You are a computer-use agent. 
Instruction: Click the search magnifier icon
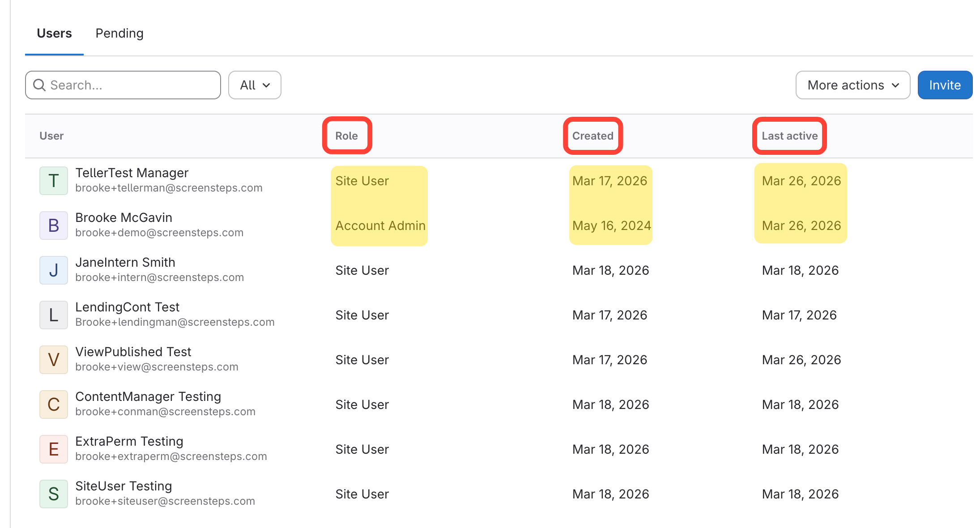(39, 85)
